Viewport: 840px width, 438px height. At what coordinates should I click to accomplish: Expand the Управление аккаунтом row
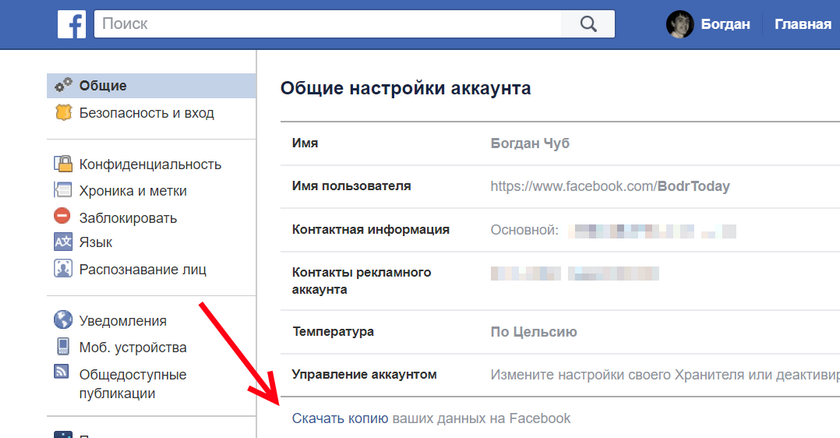tap(560, 375)
